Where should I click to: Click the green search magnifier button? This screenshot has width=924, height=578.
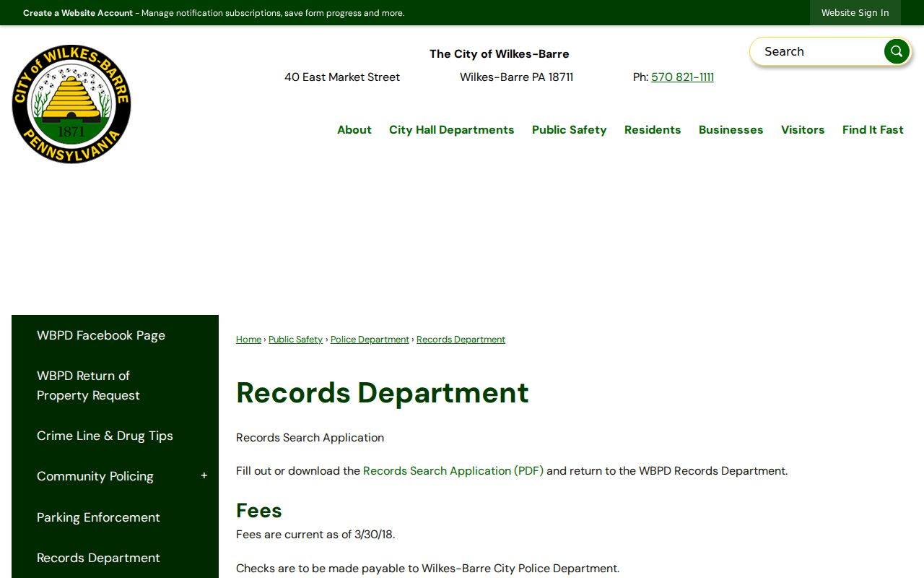[897, 51]
